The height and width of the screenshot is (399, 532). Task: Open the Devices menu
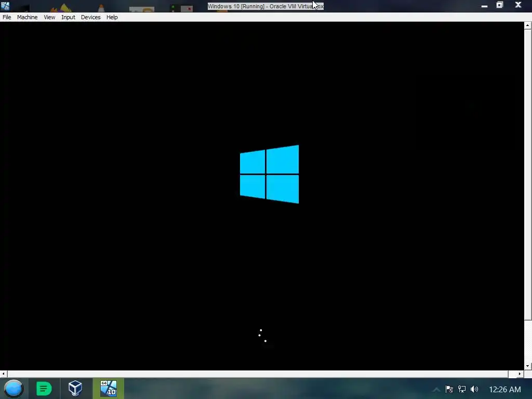[90, 17]
